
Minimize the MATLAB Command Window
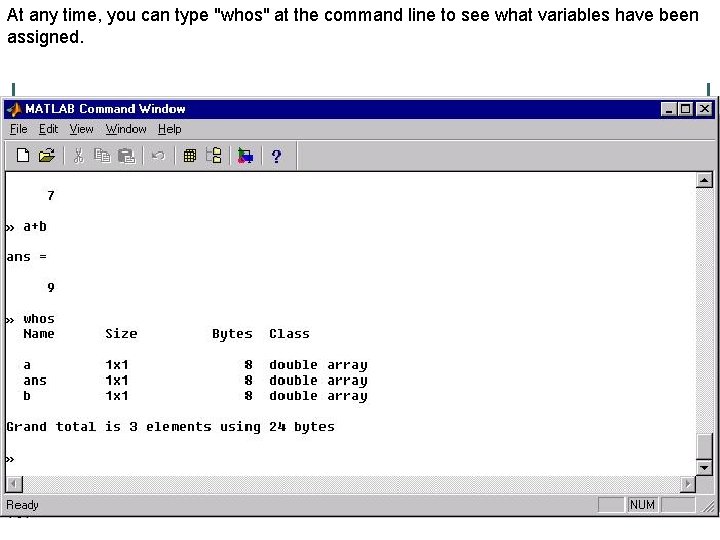coord(669,109)
